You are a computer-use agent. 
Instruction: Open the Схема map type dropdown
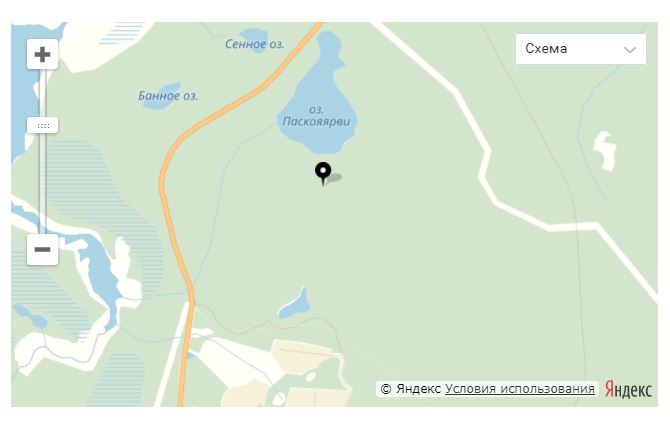[581, 49]
